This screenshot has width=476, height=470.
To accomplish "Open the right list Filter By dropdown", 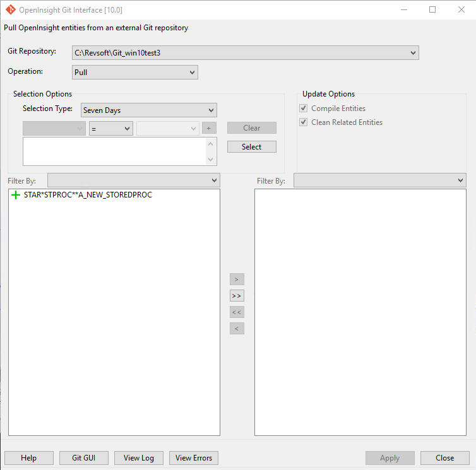I will coord(379,180).
